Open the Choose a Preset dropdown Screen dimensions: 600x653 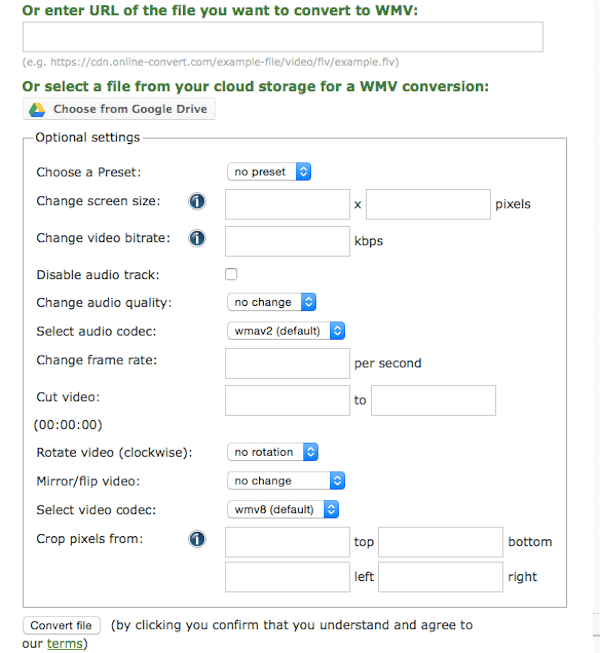269,172
